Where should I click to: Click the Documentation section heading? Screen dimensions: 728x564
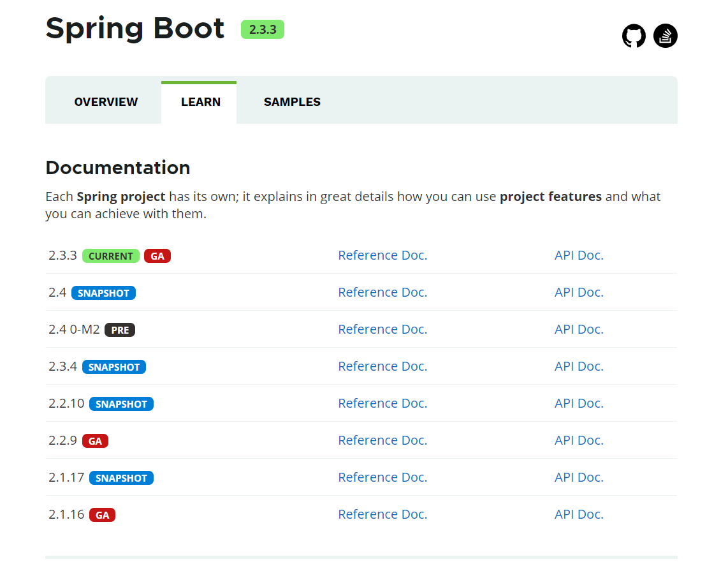[x=118, y=168]
